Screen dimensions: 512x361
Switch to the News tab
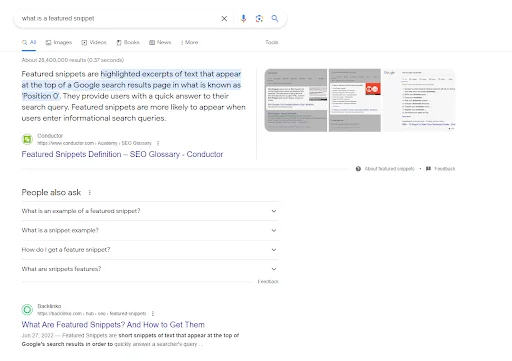point(160,42)
